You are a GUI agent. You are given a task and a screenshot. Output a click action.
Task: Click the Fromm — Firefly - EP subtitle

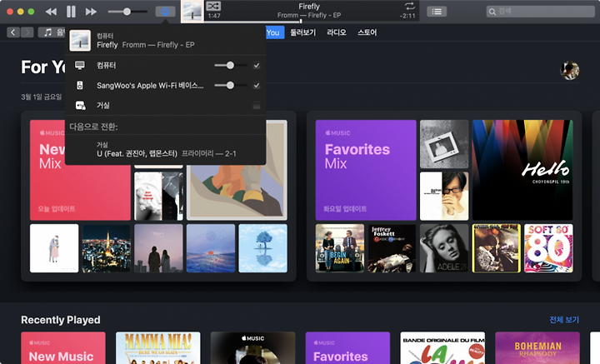pos(309,15)
